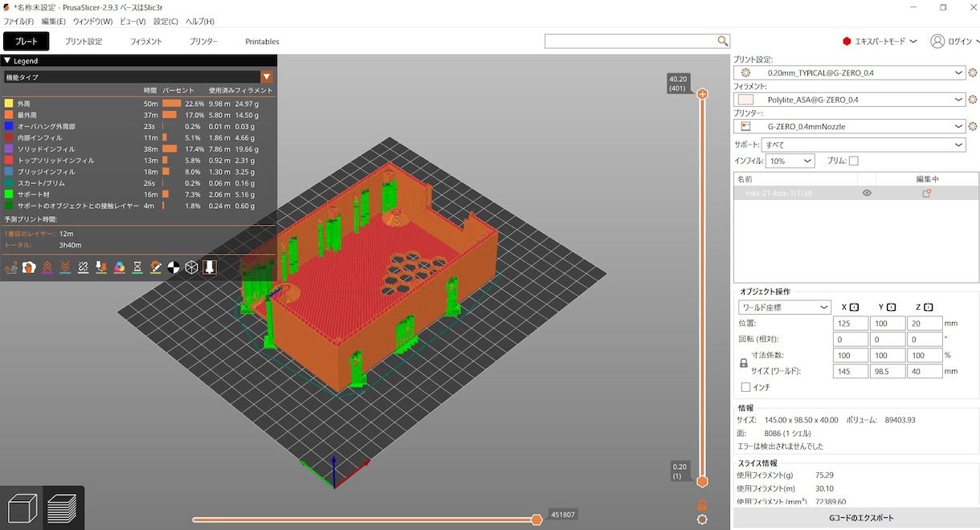Toggle travel moves visibility icon

point(12,267)
